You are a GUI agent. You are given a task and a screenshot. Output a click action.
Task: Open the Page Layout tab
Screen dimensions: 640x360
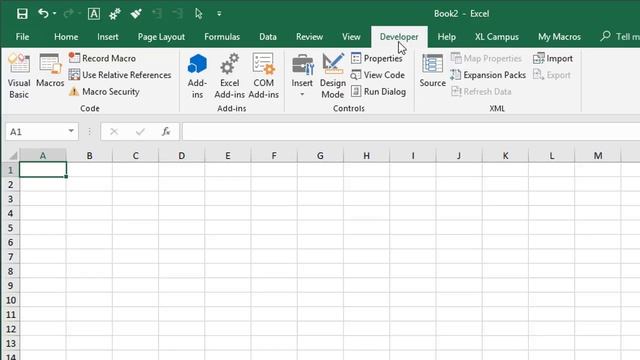click(161, 37)
